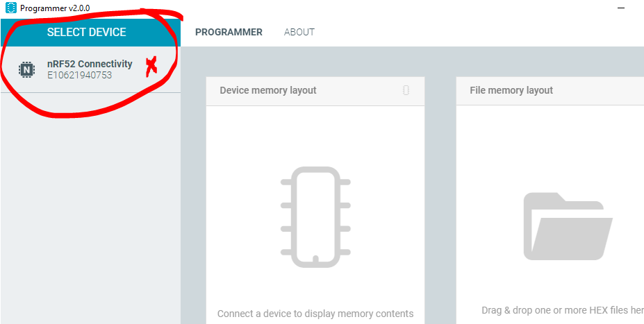
Task: Click the large folder icon in File memory layout
Action: pos(568,226)
